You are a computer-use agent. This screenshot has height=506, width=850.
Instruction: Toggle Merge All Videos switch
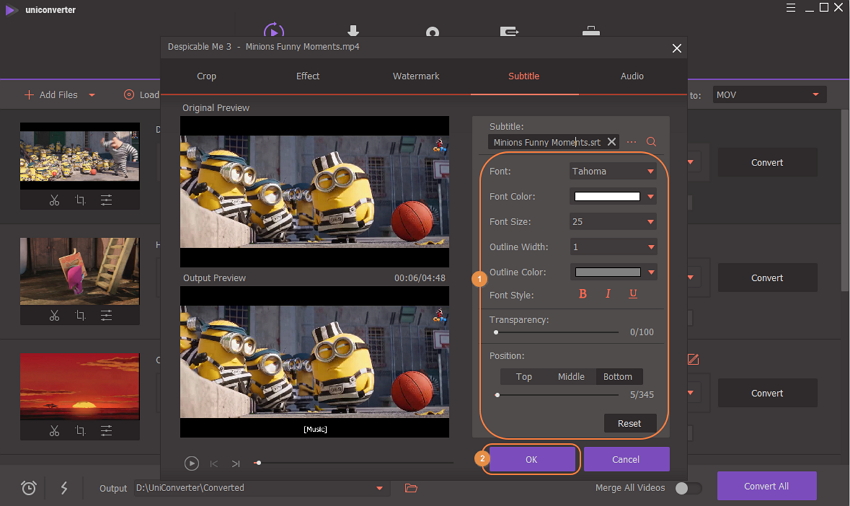click(x=688, y=488)
